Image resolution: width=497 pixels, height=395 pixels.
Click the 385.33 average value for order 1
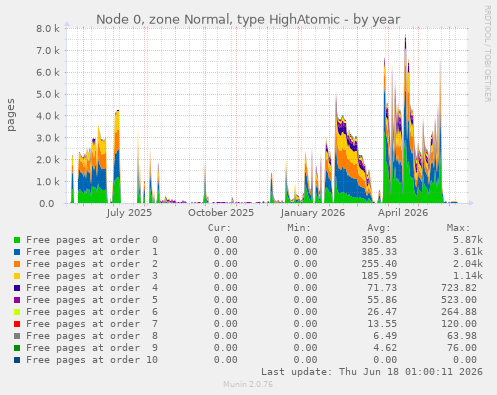379,252
